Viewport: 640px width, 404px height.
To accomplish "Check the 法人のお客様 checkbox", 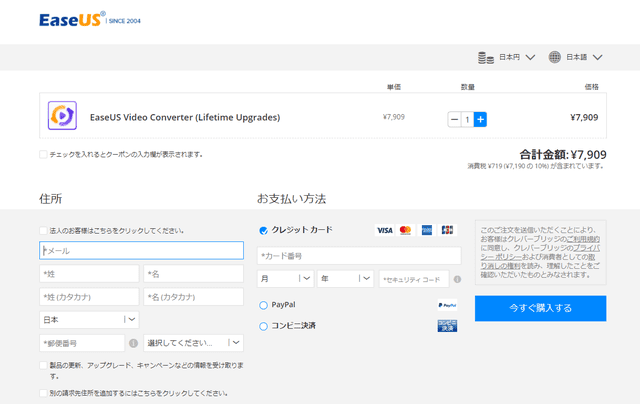I will point(43,231).
